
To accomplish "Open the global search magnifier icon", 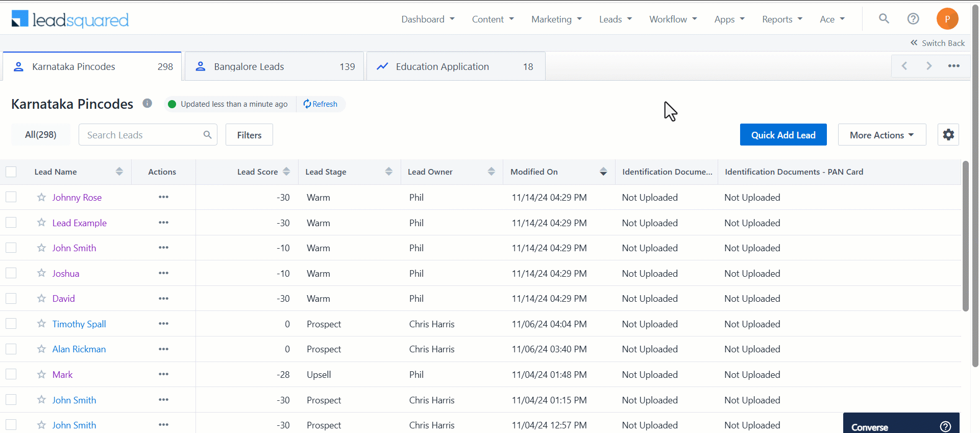I will [x=884, y=19].
